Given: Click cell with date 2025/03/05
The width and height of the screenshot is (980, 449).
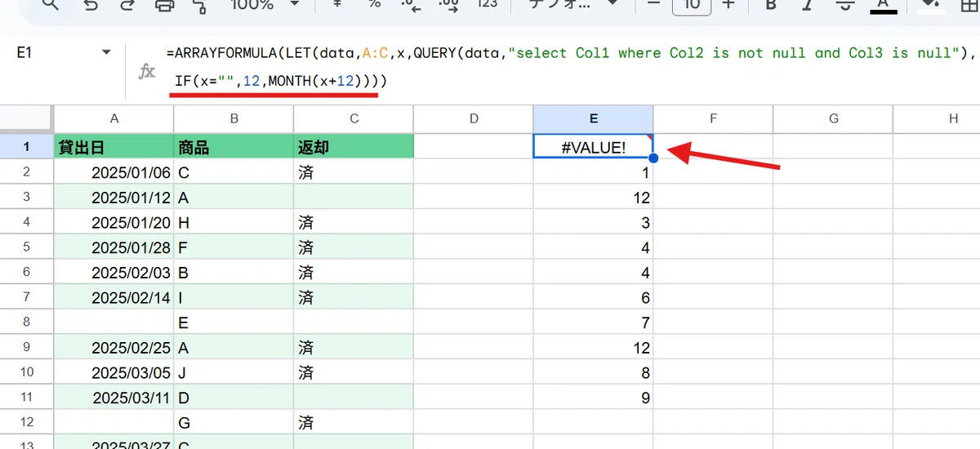Looking at the screenshot, I should 114,373.
